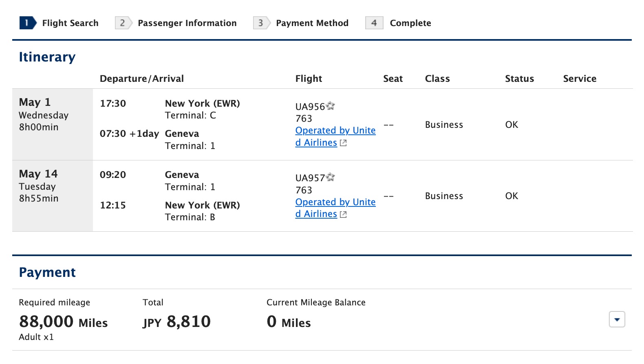Click the external link icon after outbound United link
Image resolution: width=644 pixels, height=364 pixels.
343,143
